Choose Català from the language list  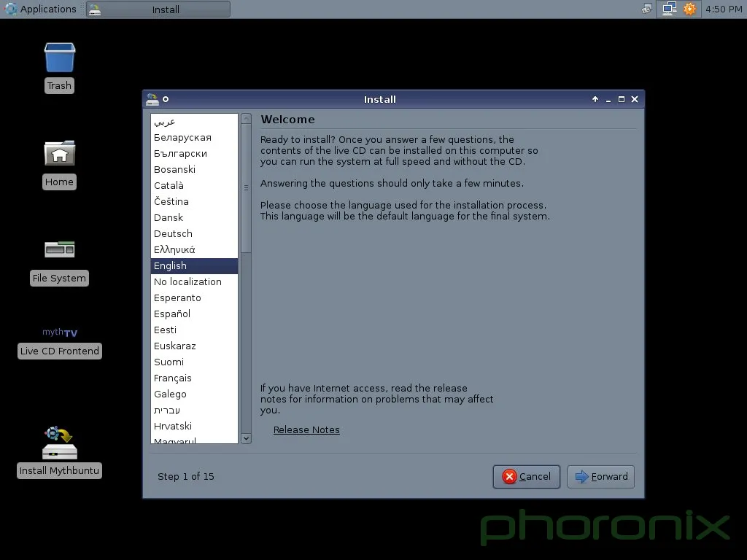[x=194, y=186]
